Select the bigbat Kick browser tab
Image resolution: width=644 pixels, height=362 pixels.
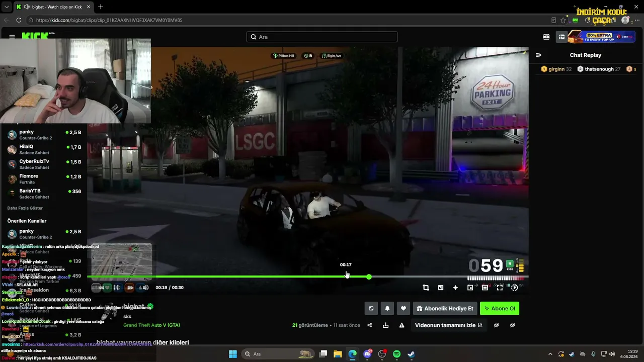(x=53, y=7)
